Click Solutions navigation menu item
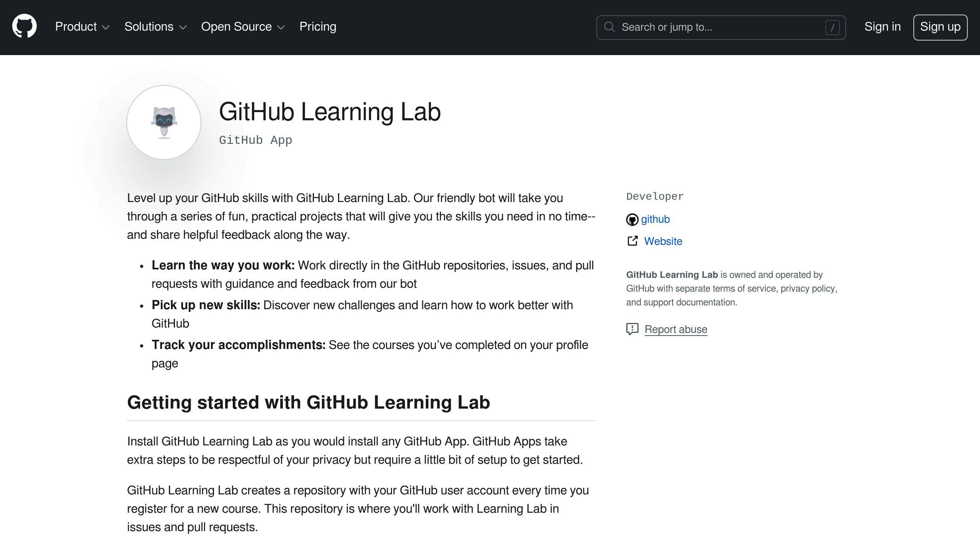 (155, 27)
